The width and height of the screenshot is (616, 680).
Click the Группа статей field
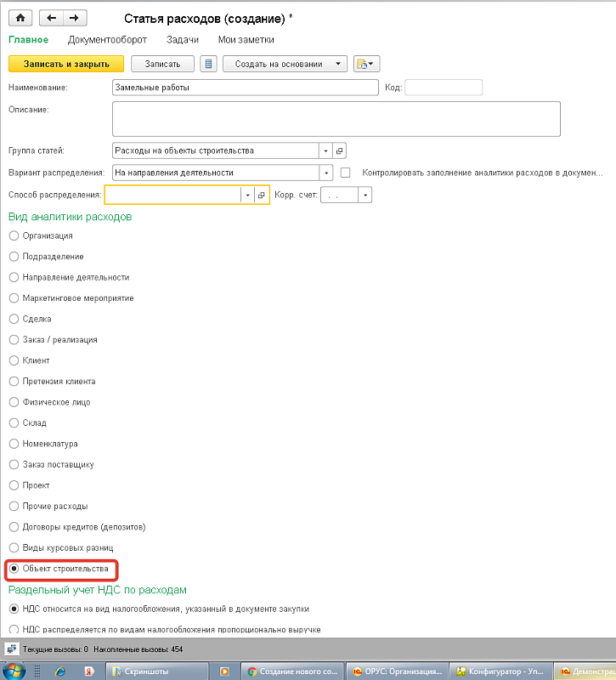[x=216, y=150]
